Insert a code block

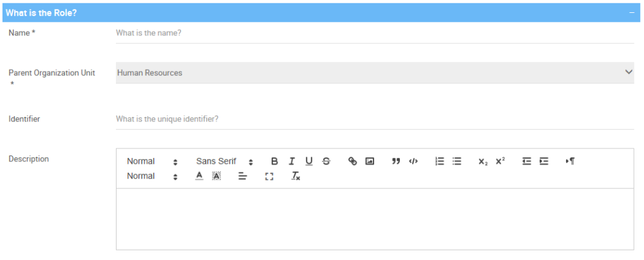413,161
